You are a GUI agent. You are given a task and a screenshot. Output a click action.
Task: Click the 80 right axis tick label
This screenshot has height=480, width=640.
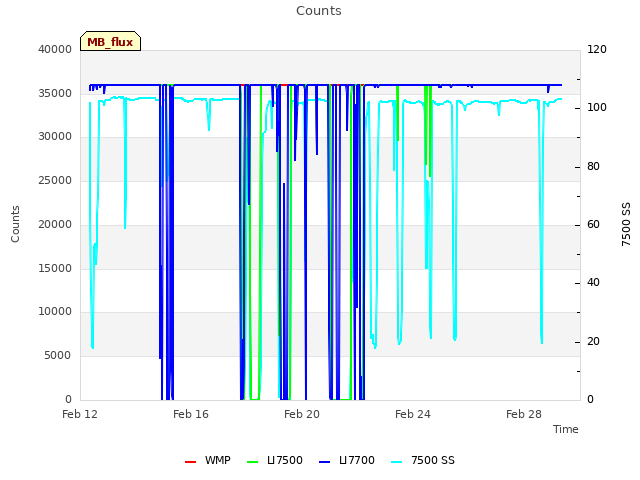(x=593, y=166)
